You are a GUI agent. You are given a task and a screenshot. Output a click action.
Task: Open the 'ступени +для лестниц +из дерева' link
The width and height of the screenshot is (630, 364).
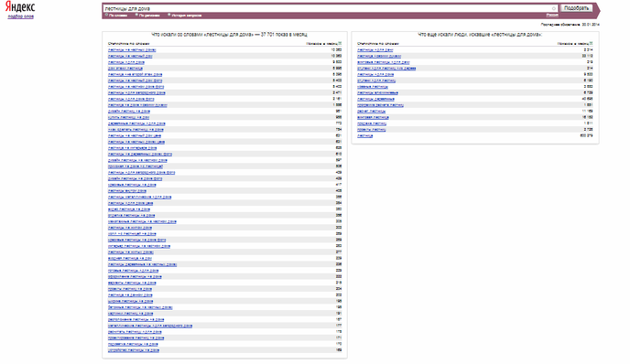pyautogui.click(x=386, y=69)
